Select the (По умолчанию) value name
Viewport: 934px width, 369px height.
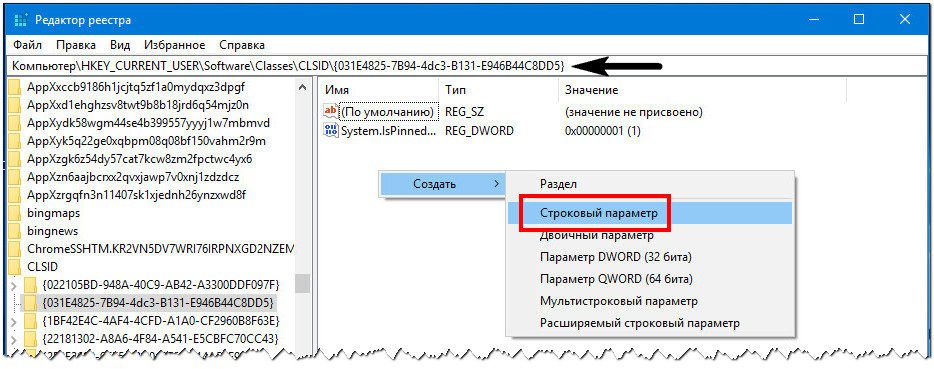click(x=387, y=112)
